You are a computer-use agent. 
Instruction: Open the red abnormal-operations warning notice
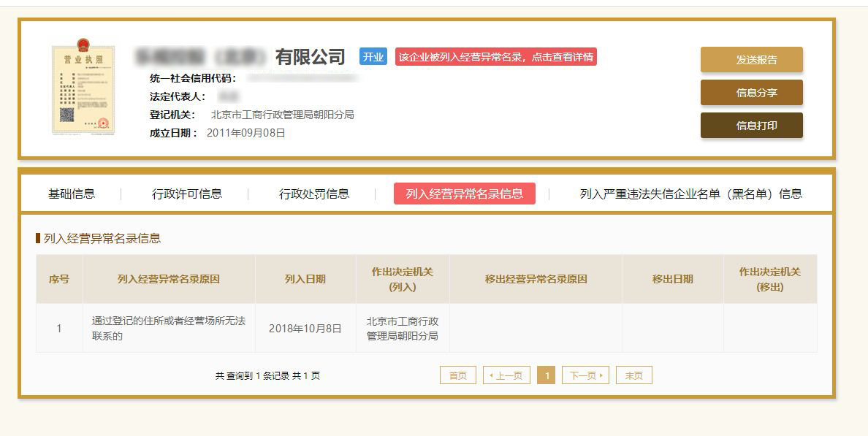pyautogui.click(x=495, y=57)
